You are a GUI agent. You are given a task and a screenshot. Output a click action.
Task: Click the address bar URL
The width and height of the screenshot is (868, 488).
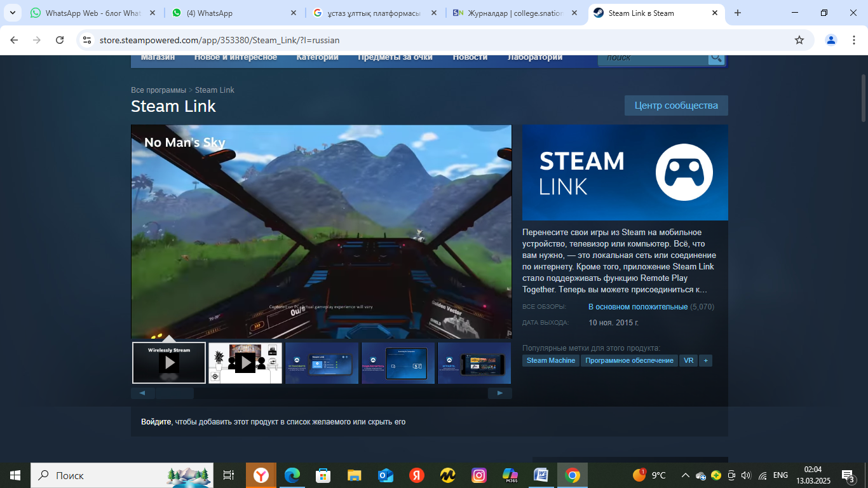(x=219, y=40)
